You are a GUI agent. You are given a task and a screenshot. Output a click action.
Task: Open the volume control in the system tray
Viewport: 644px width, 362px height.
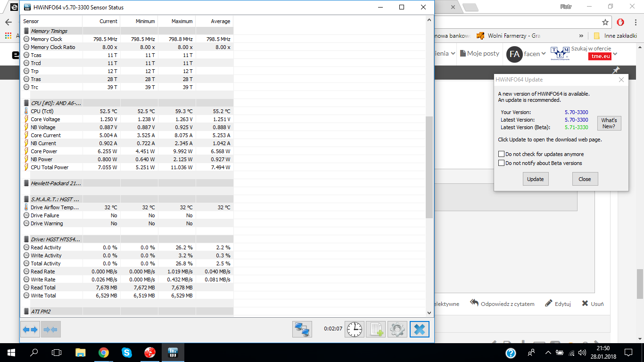point(583,353)
